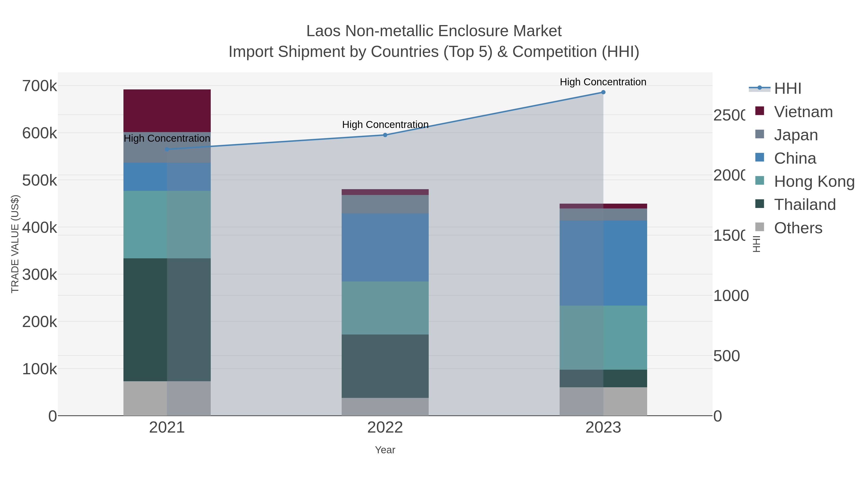Click the 2022 HHI line marker
Screen dimensions: 868x488
(x=385, y=135)
